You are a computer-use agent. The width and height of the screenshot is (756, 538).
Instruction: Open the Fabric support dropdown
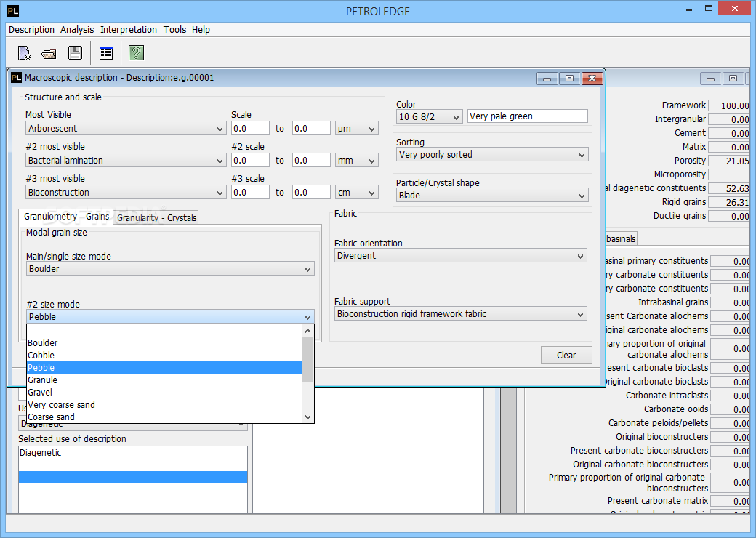pyautogui.click(x=460, y=314)
